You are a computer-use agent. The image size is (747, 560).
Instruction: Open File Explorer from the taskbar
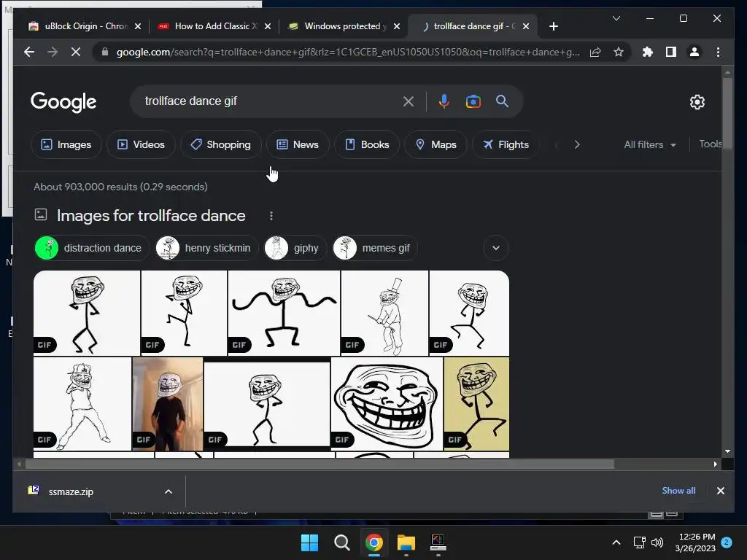point(406,542)
